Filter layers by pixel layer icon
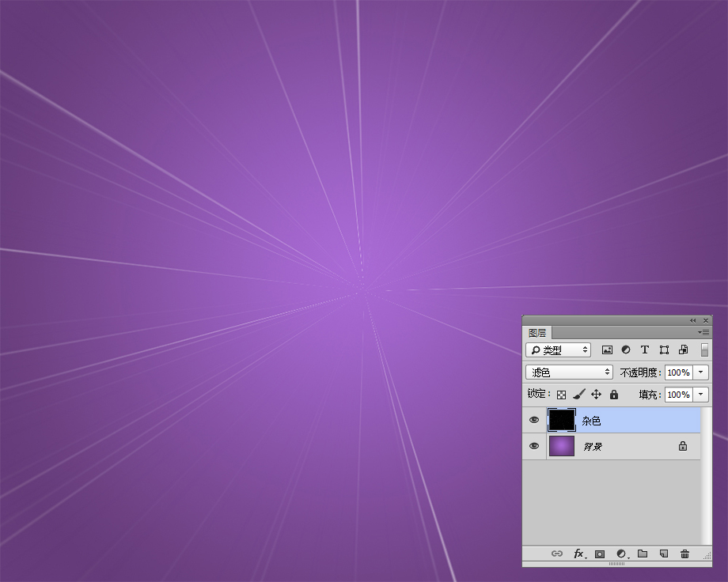The image size is (728, 582). 607,350
